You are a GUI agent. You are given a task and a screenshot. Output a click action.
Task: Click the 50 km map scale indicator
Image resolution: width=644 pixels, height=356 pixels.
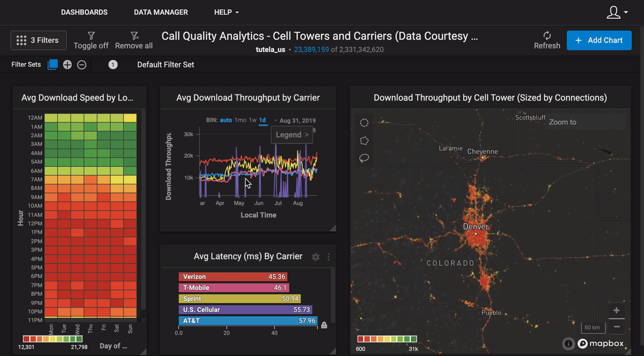[592, 327]
